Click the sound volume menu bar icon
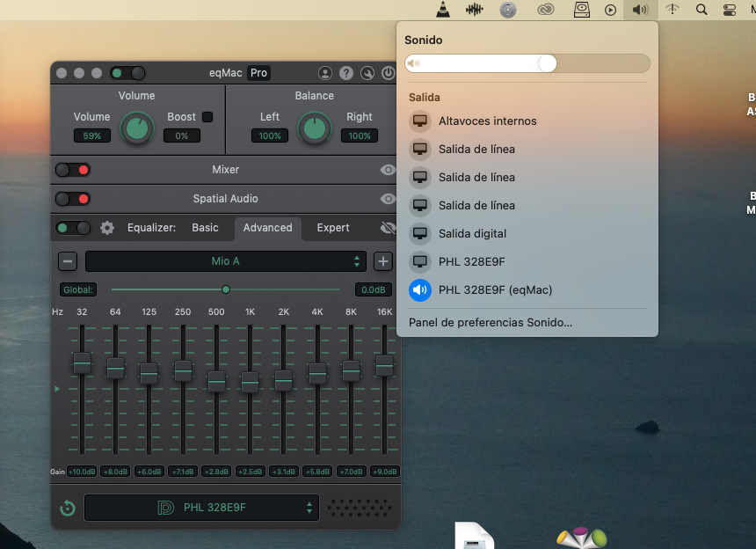The width and height of the screenshot is (756, 549). (640, 10)
